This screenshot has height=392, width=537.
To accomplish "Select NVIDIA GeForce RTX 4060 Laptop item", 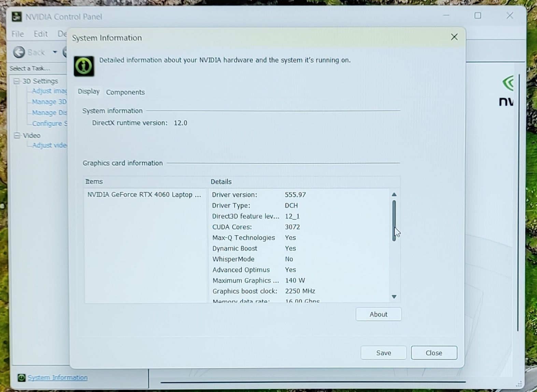I will coord(144,195).
